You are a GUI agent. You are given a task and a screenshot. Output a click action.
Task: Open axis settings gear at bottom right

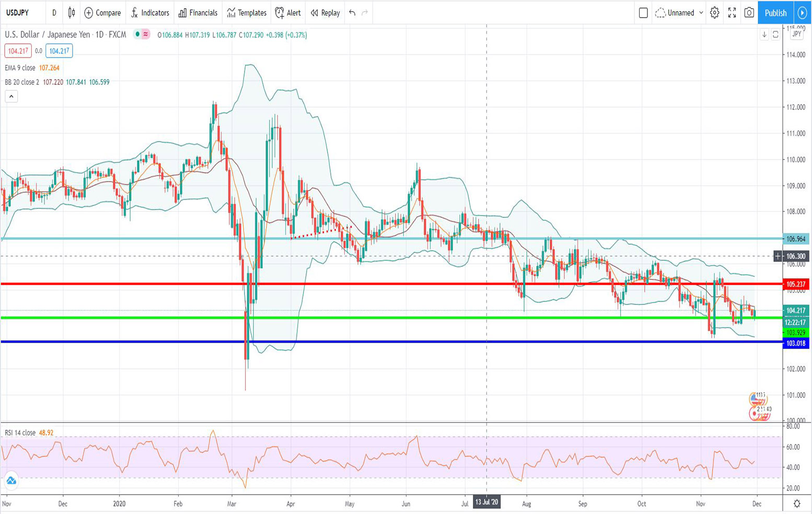pyautogui.click(x=797, y=504)
